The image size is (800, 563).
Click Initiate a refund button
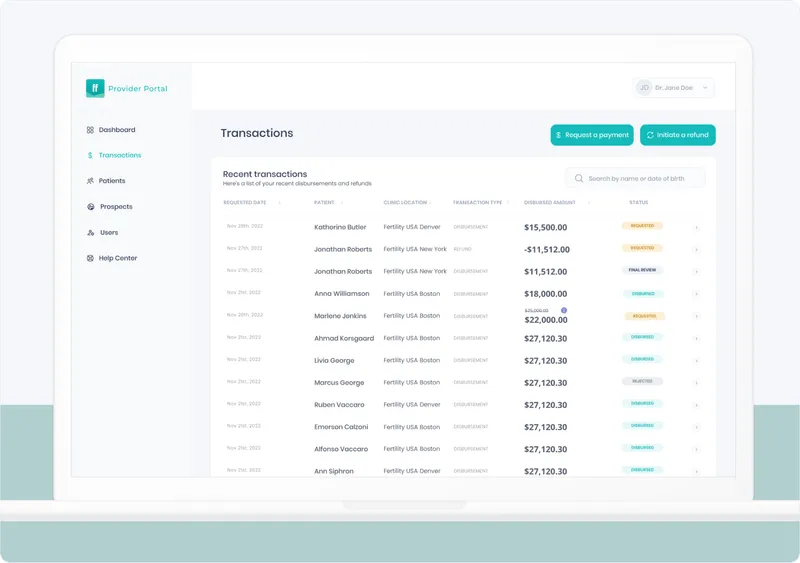pyautogui.click(x=678, y=135)
